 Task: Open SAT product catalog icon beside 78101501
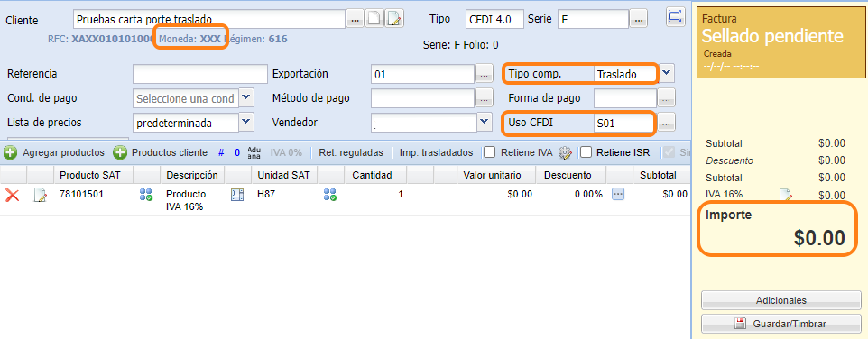(146, 195)
